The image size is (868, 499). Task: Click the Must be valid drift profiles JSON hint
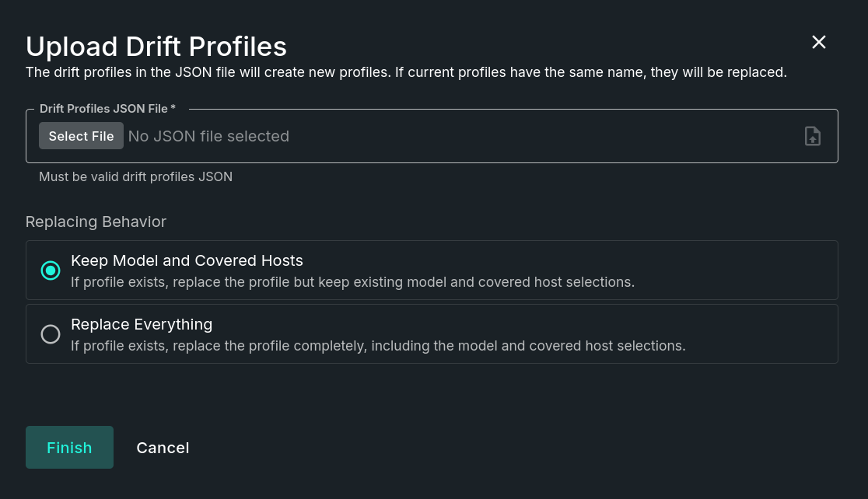click(135, 176)
